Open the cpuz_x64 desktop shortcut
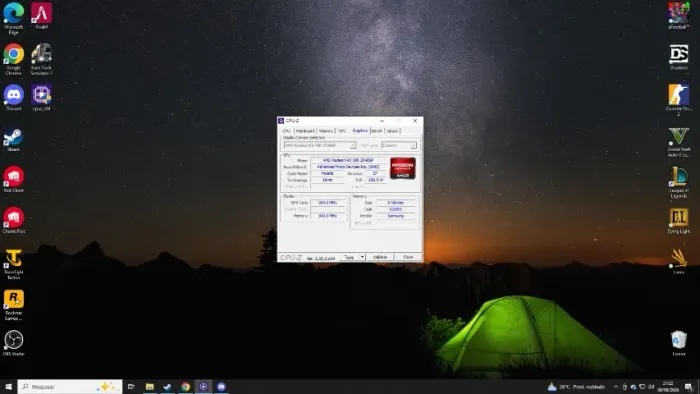The image size is (700, 394). (x=42, y=98)
